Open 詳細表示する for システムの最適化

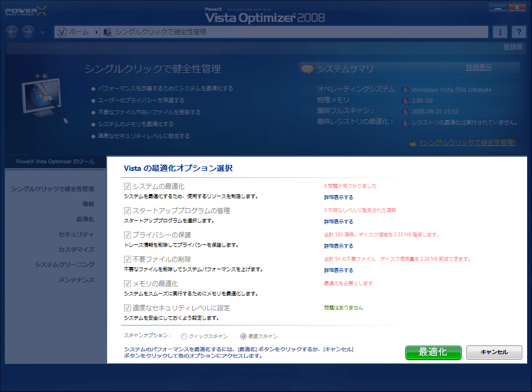click(339, 197)
